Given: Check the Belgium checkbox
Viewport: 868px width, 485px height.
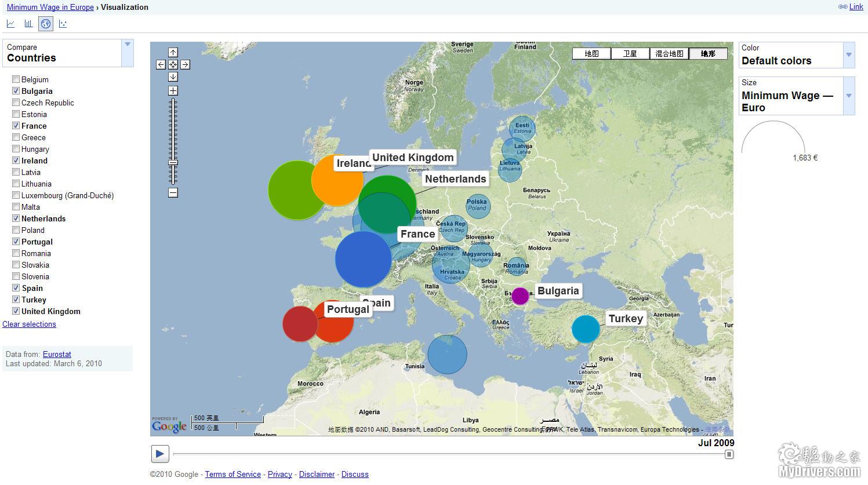Looking at the screenshot, I should [x=16, y=79].
